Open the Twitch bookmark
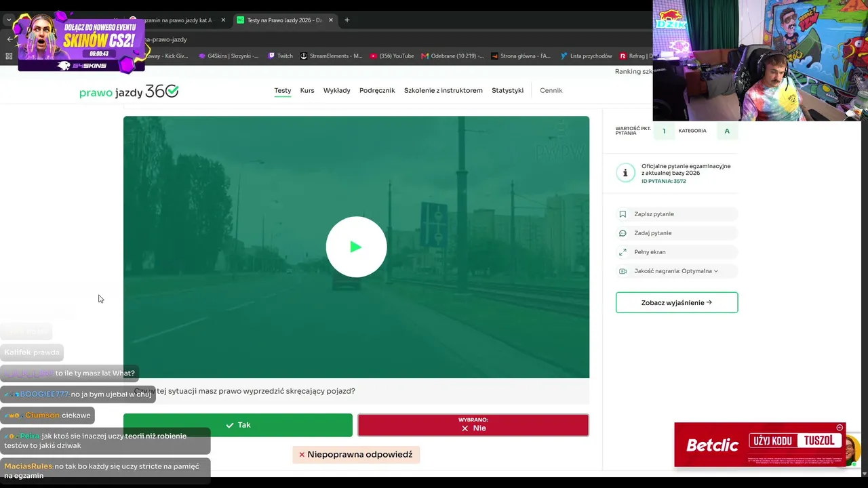The image size is (868, 488). 280,56
